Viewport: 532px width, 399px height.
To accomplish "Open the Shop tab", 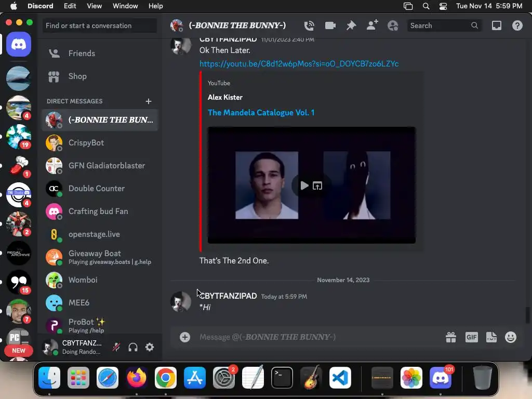I will coord(100,76).
